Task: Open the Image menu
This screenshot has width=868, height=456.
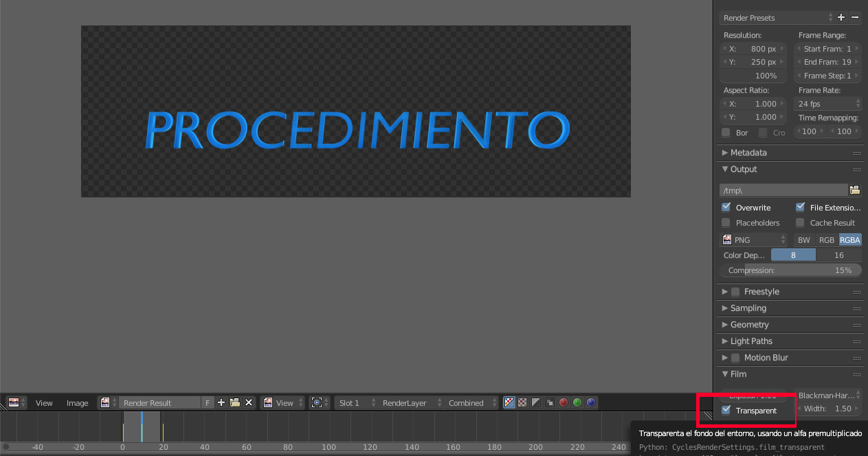Action: point(77,402)
